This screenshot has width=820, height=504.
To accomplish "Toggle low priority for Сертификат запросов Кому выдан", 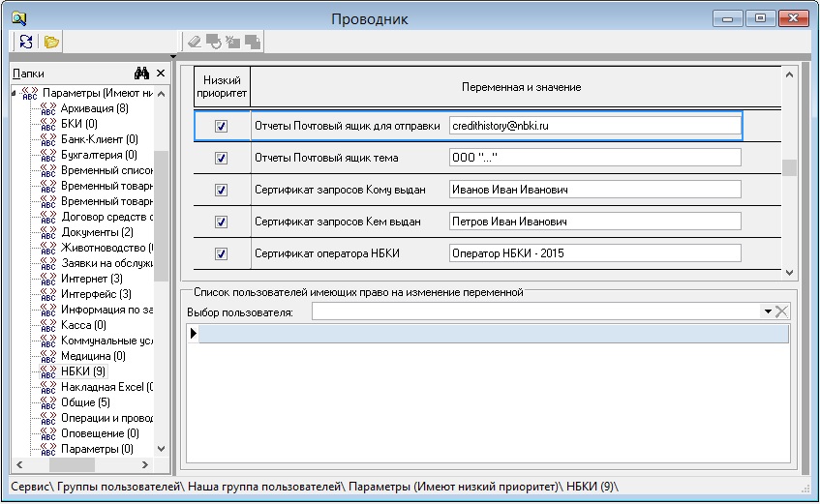I will (x=221, y=190).
